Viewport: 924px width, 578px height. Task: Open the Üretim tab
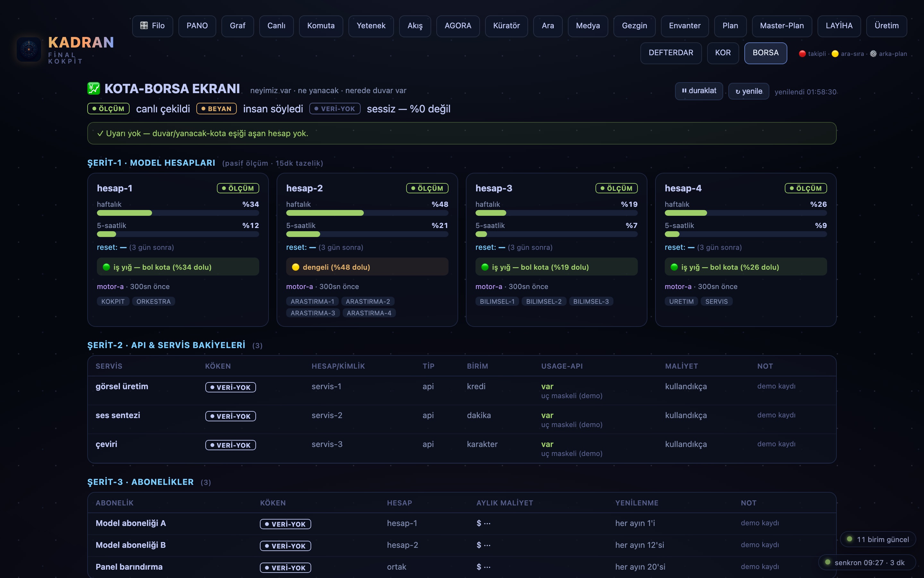(886, 26)
